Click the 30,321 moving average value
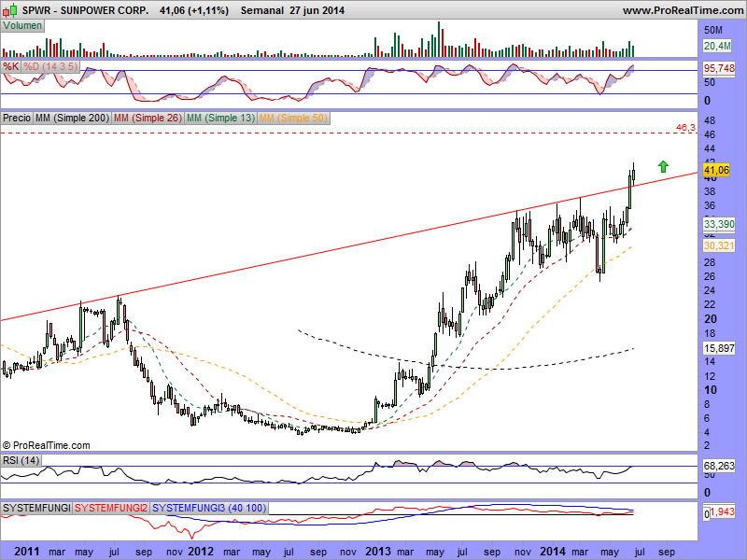The height and width of the screenshot is (560, 747). pos(719,245)
